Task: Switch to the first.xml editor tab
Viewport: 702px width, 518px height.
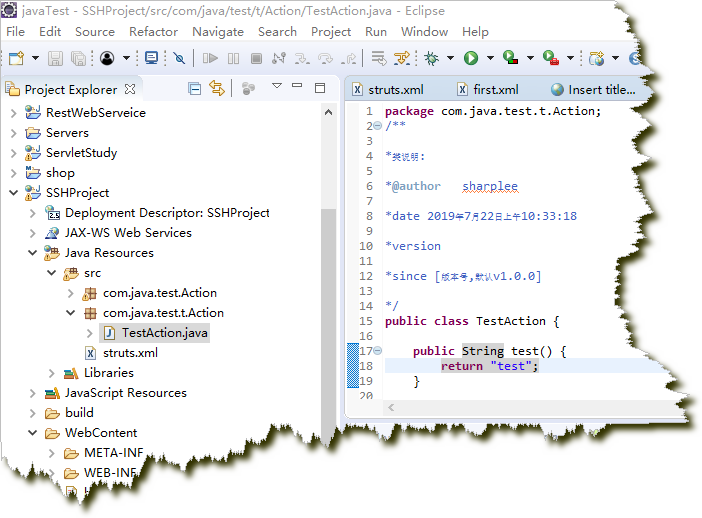Action: pyautogui.click(x=495, y=89)
